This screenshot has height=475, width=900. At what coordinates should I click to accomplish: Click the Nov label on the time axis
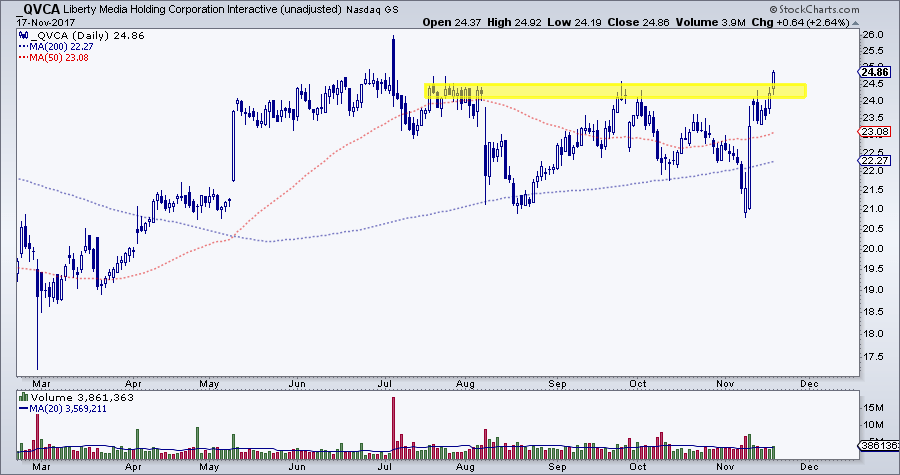(x=728, y=383)
